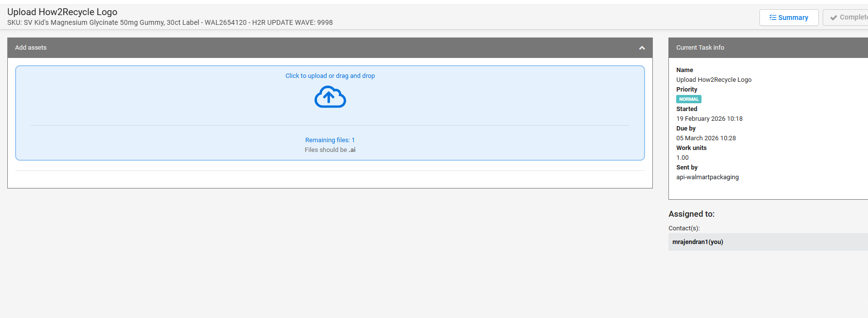Click the list icon on the Summary button
This screenshot has height=318, width=868.
coord(773,18)
